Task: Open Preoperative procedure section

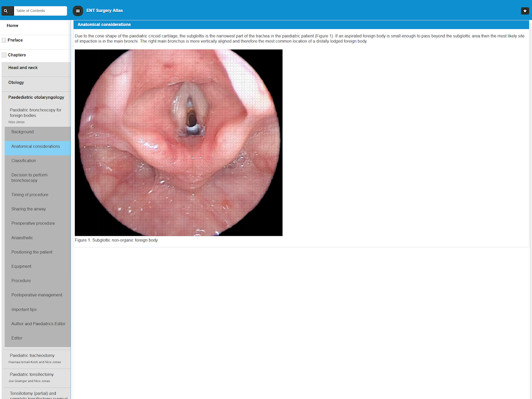Action: point(38,223)
